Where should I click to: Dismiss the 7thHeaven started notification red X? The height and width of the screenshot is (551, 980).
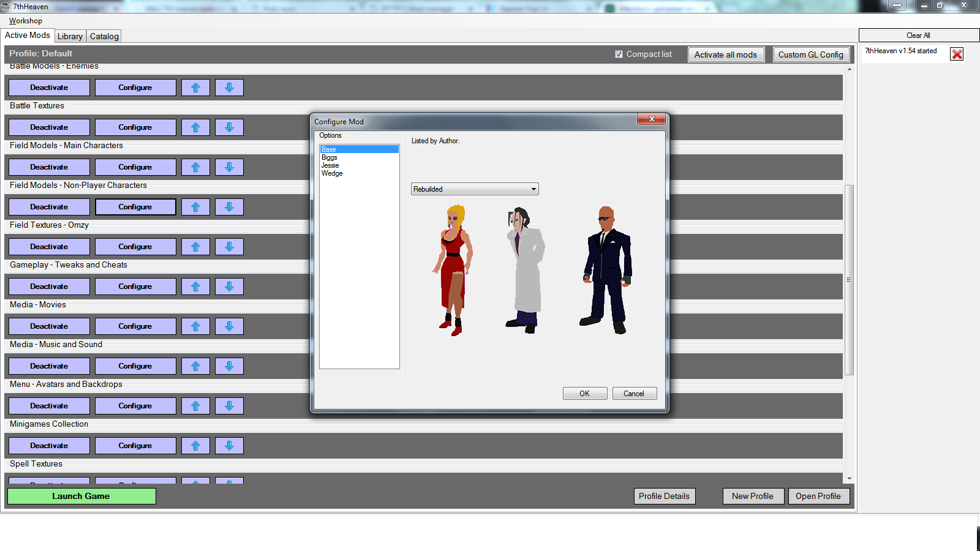pos(957,54)
